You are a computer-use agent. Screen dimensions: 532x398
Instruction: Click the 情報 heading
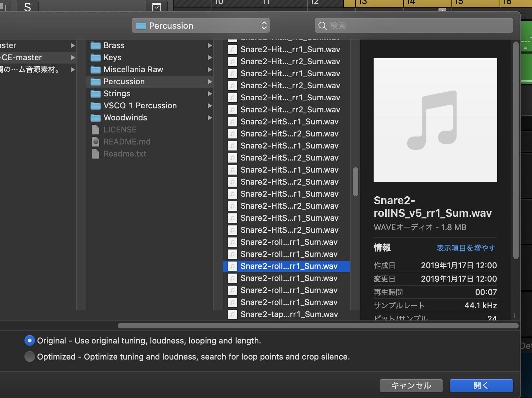pos(382,248)
